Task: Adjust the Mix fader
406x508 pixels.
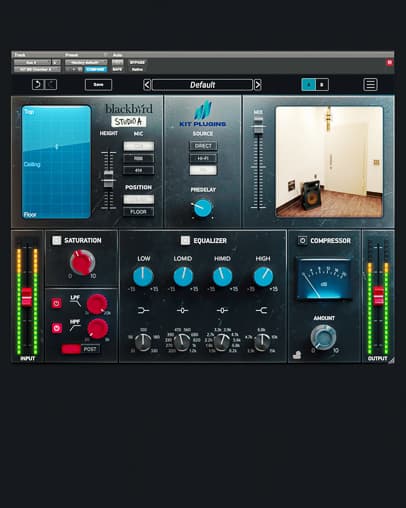Action: [258, 125]
